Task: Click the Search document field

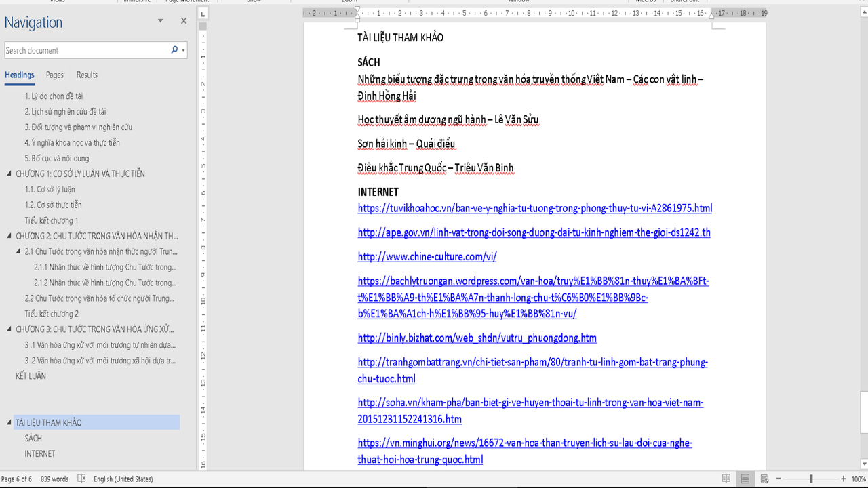Action: point(87,50)
